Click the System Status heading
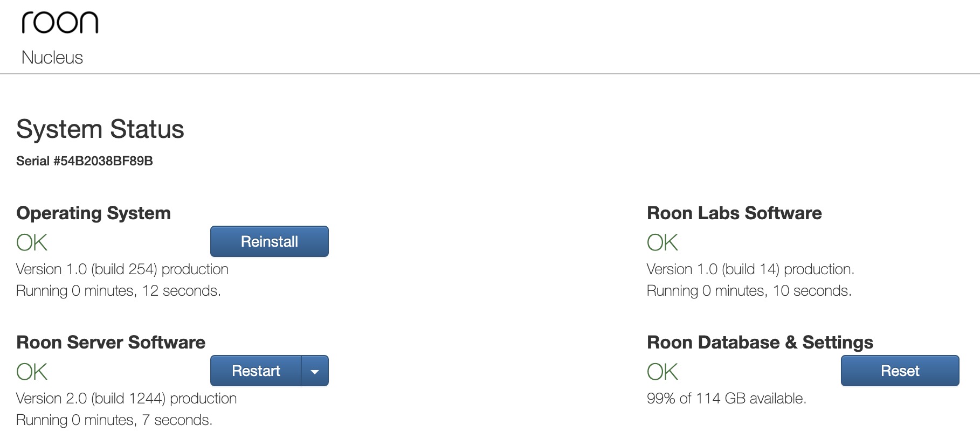The width and height of the screenshot is (980, 446). coord(100,129)
